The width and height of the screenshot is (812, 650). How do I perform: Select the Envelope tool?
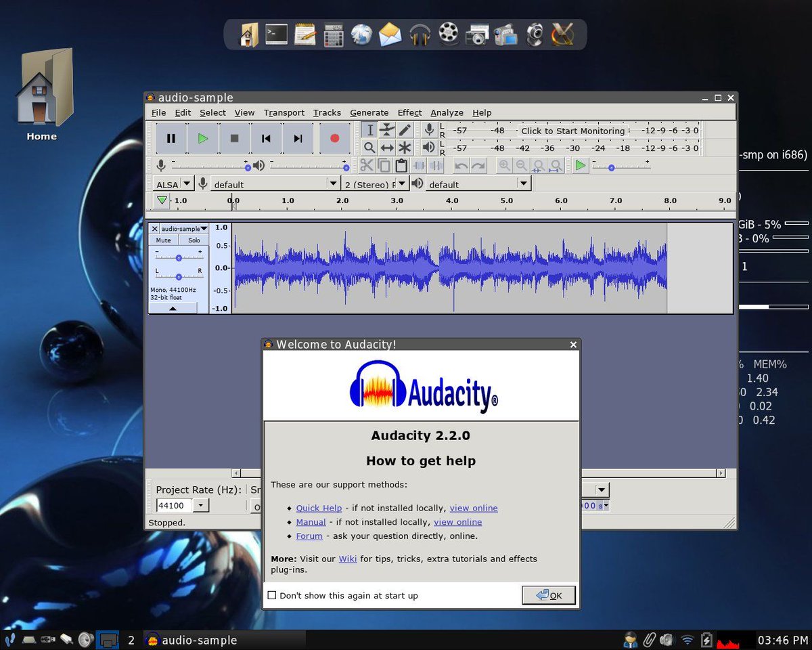(x=387, y=130)
